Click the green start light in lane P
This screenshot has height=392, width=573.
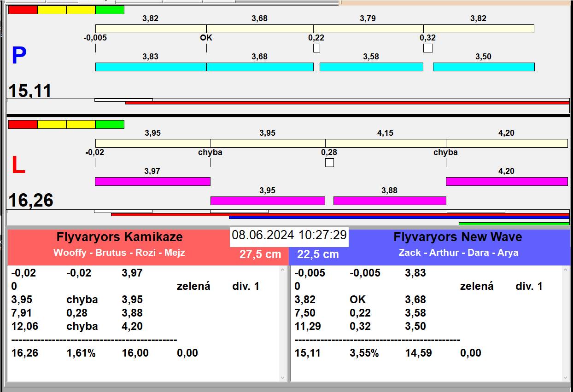pyautogui.click(x=110, y=10)
